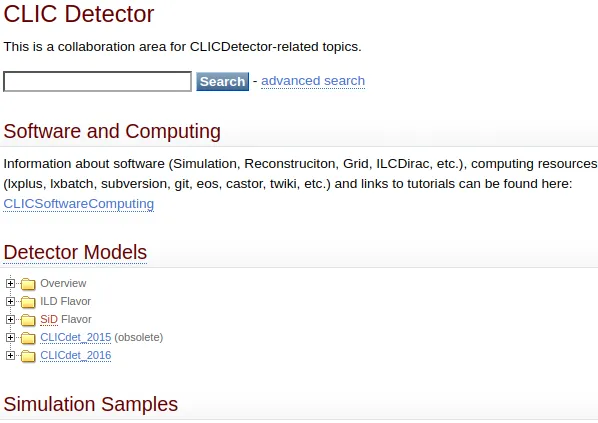Click the CLICdet_2016 folder icon
The image size is (598, 423).
28,355
